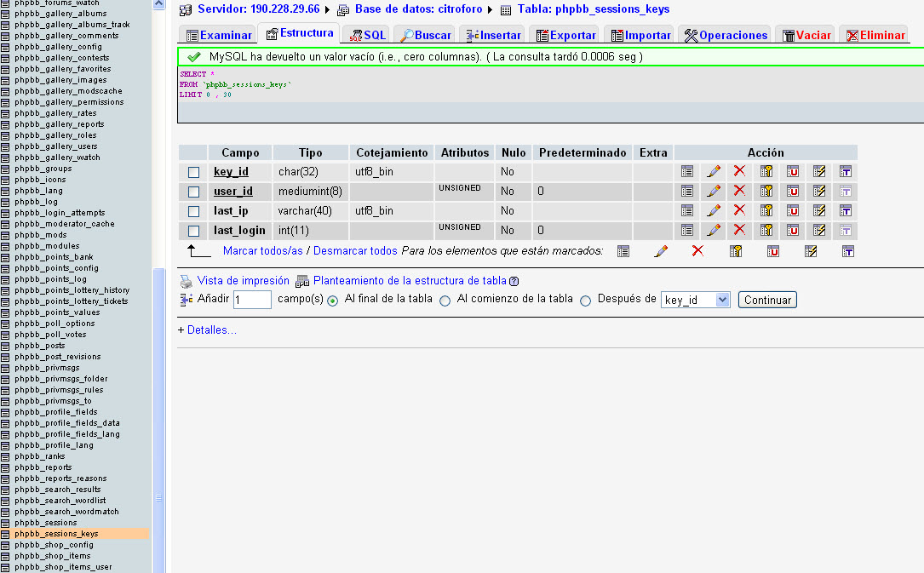Click index icon for user_id row
This screenshot has height=573, width=924.
[819, 191]
